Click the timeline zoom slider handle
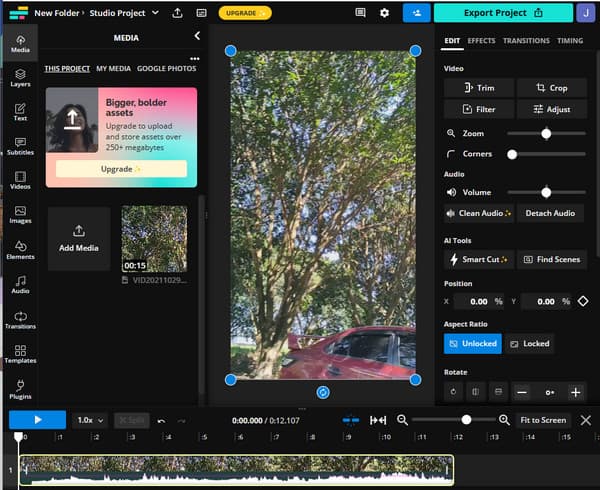The width and height of the screenshot is (600, 490). pos(466,420)
